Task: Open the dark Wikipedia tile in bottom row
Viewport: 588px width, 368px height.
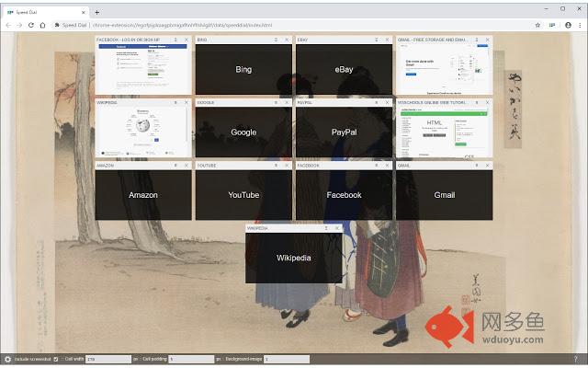Action: [294, 258]
